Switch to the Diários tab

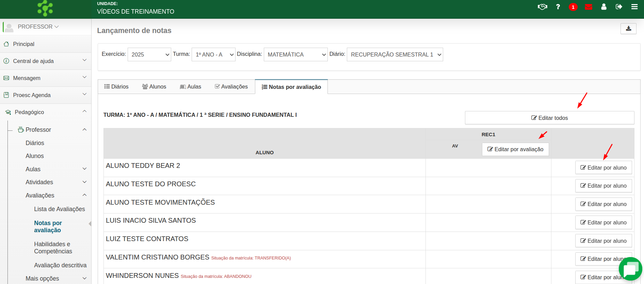(x=116, y=87)
